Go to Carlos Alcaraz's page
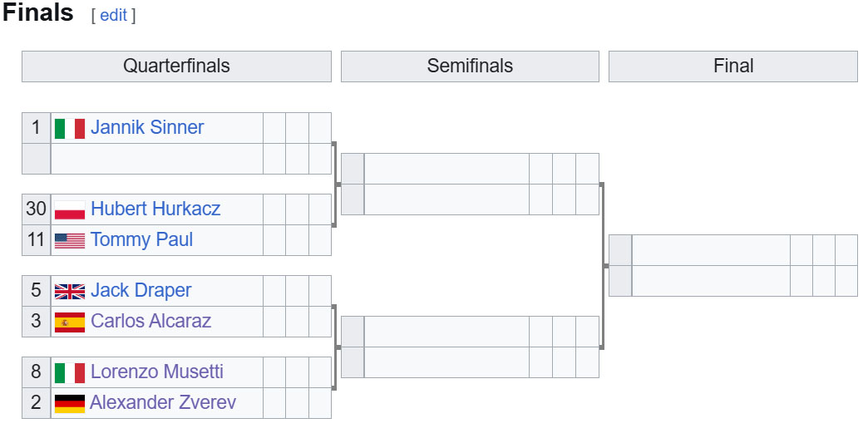The height and width of the screenshot is (438, 868). pyautogui.click(x=150, y=321)
